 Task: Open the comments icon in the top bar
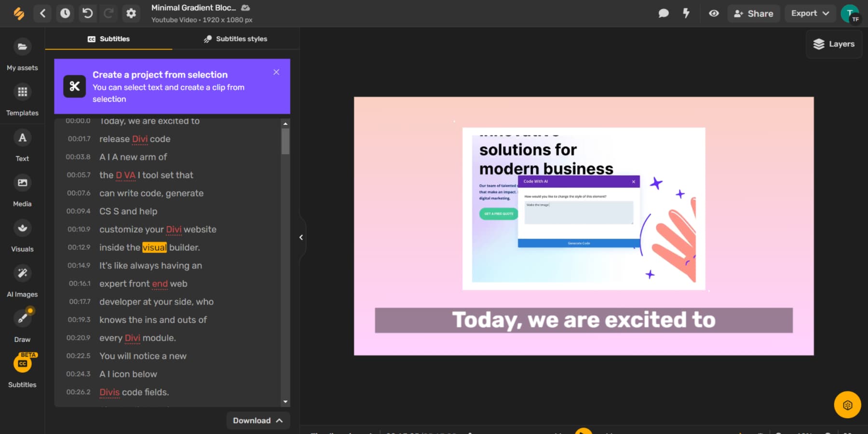pos(664,13)
